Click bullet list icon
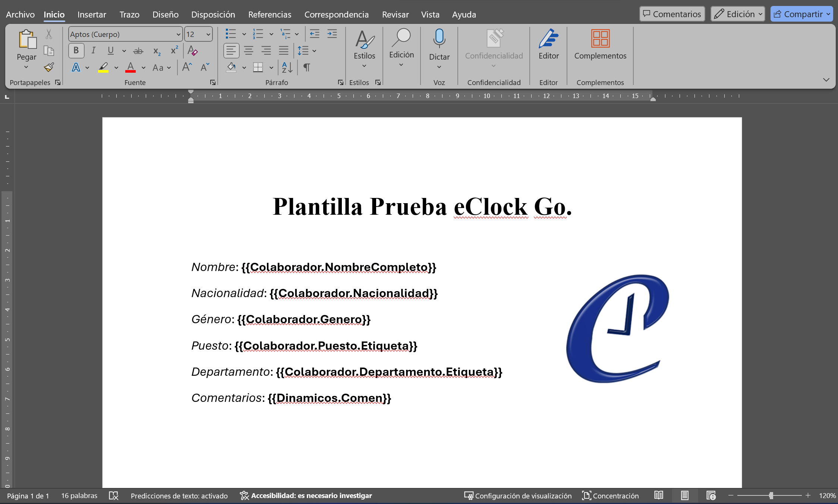This screenshot has width=838, height=504. [231, 34]
